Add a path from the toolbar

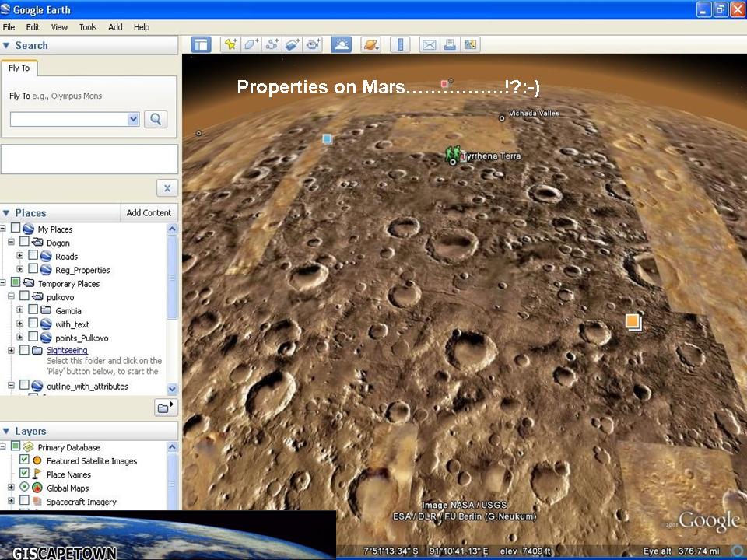tap(272, 45)
